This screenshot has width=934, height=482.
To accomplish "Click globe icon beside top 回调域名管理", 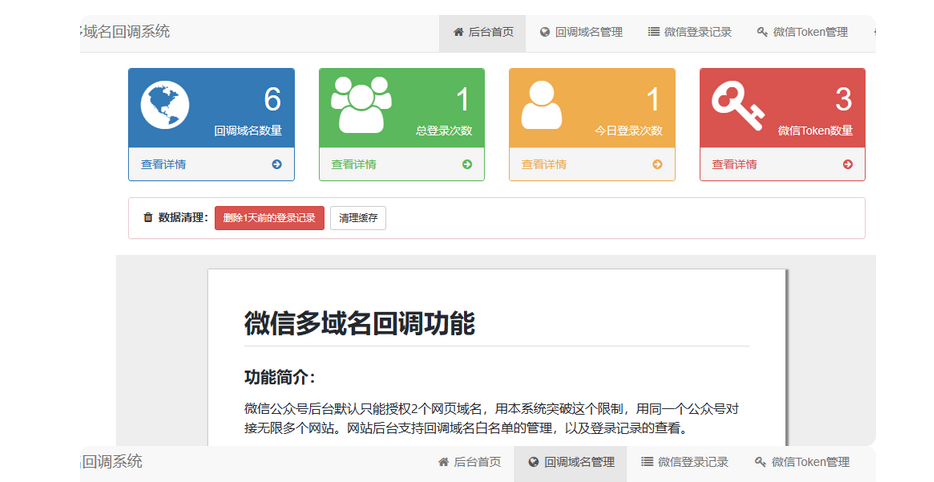I will (x=544, y=32).
